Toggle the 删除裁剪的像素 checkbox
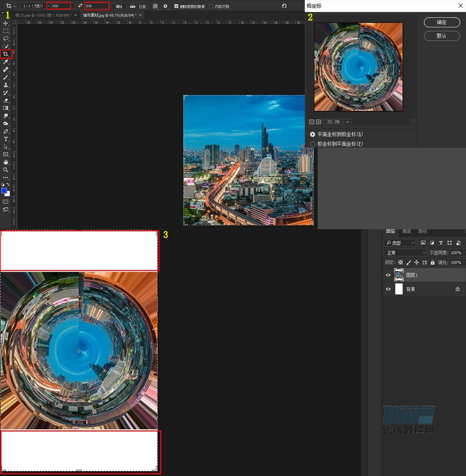Image resolution: width=466 pixels, height=476 pixels. 176,6
